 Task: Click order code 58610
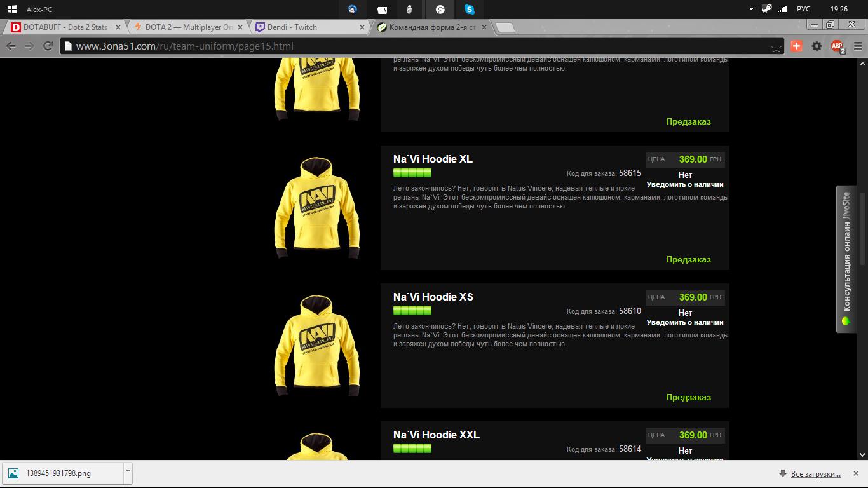tap(630, 311)
